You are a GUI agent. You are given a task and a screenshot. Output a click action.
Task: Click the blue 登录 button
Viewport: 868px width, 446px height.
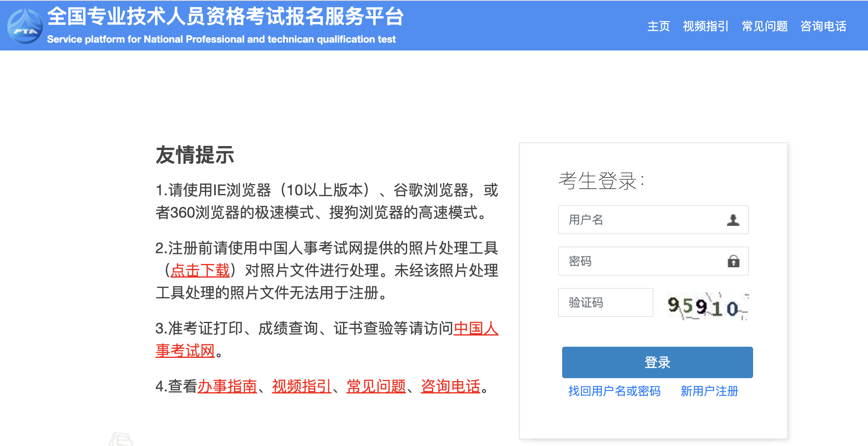[657, 362]
